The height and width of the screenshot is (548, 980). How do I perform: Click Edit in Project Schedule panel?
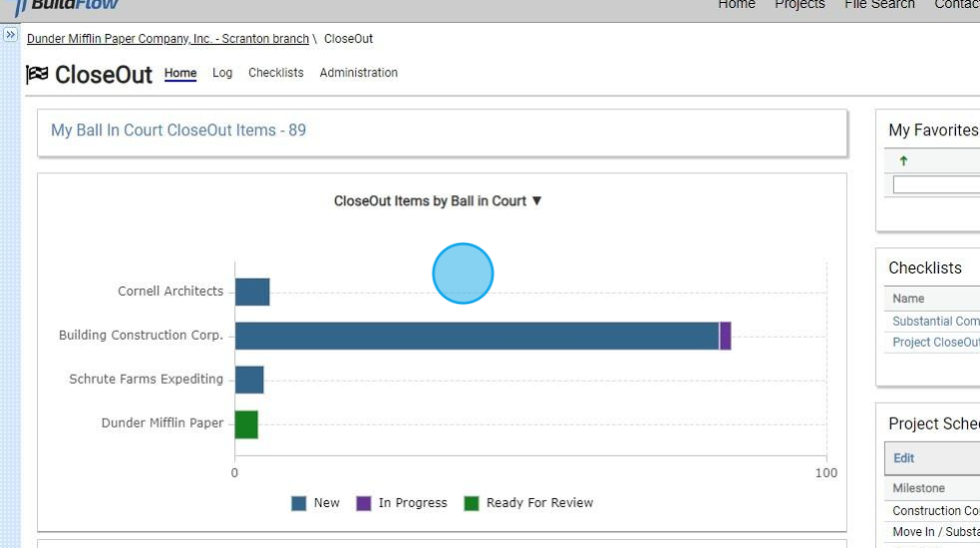coord(904,458)
